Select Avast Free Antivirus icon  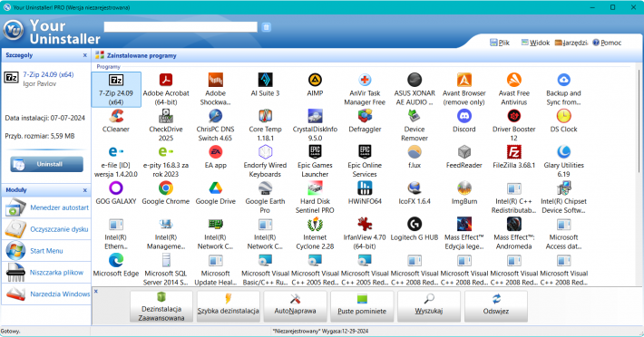click(x=513, y=80)
